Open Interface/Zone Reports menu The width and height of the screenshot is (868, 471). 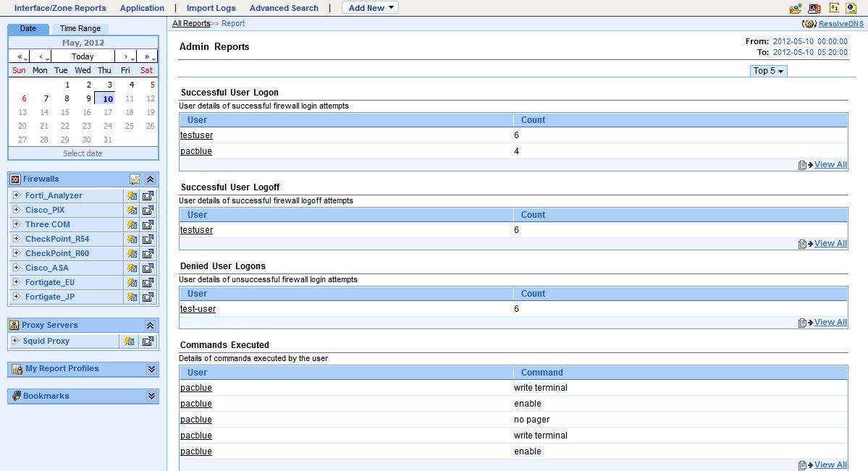[x=60, y=8]
